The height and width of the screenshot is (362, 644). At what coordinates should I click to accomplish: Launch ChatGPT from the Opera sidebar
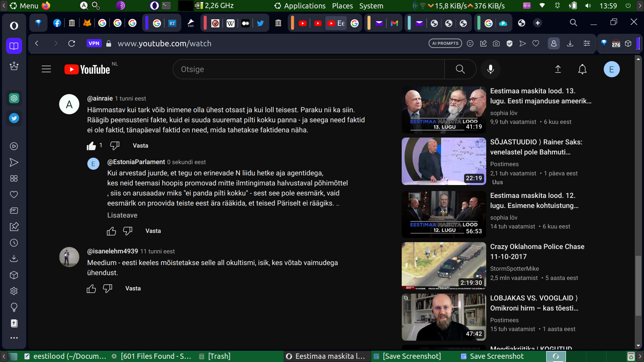click(14, 98)
